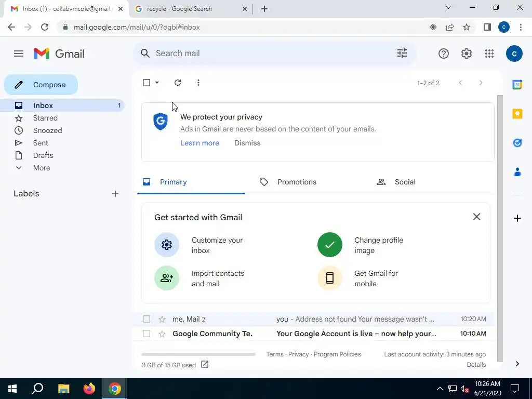This screenshot has width=532, height=399.
Task: Open Google Tasks side panel
Action: pos(517,143)
